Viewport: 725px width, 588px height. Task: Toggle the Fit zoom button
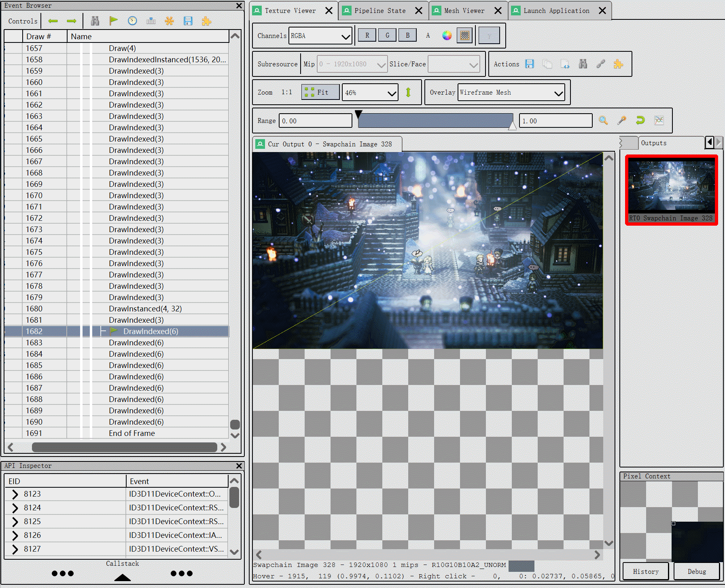click(320, 93)
